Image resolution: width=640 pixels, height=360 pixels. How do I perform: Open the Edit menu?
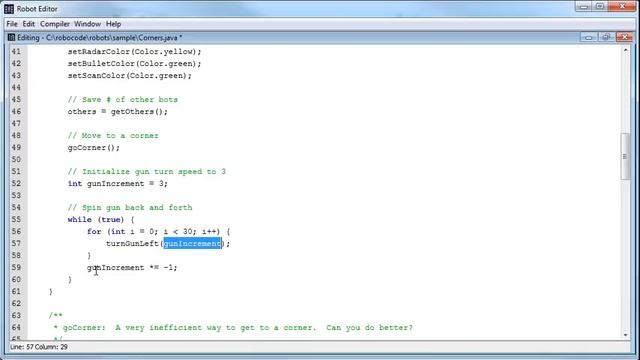coord(29,24)
